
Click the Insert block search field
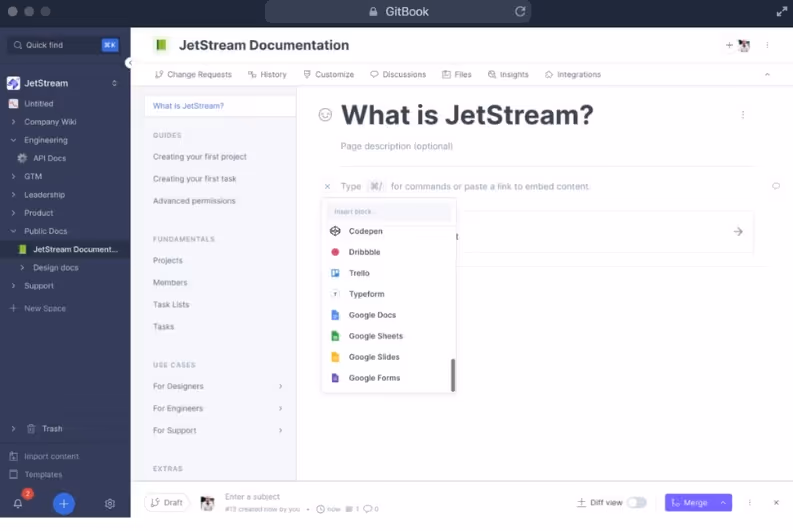pos(389,211)
